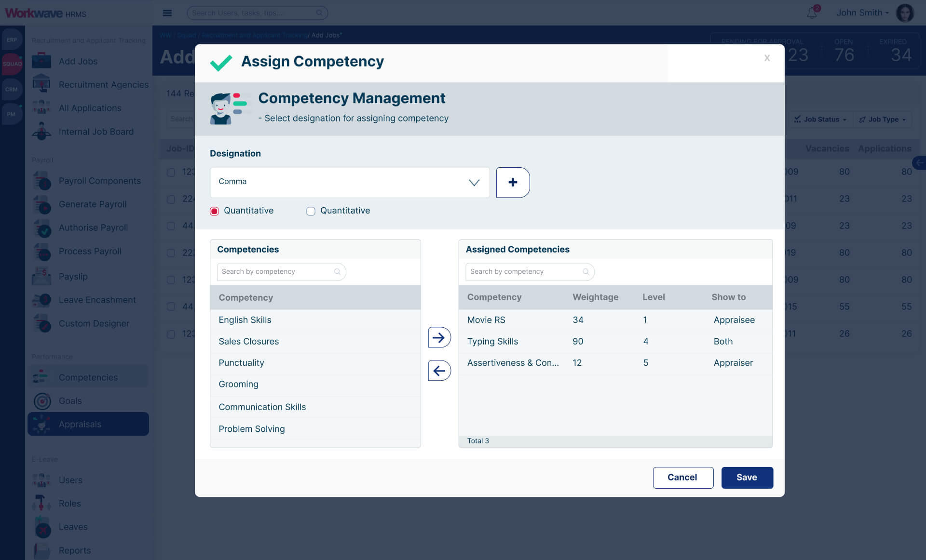
Task: Click the move-right arrow to assign competency
Action: (439, 337)
